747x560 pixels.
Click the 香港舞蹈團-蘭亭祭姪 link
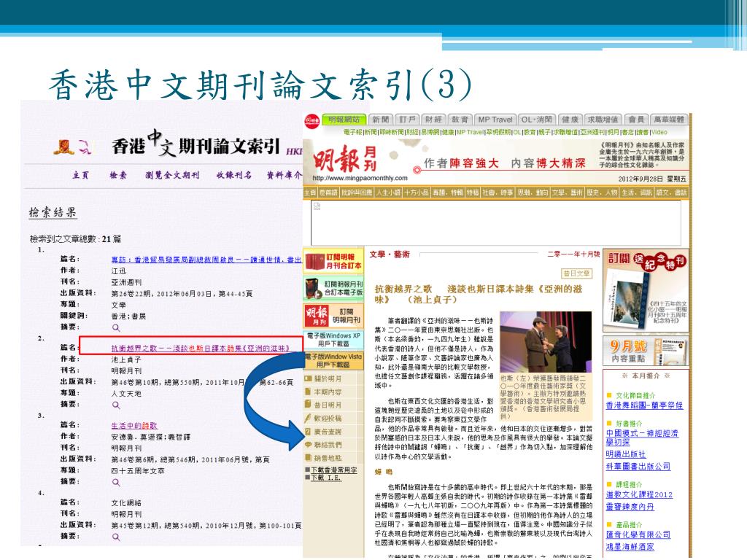644,405
